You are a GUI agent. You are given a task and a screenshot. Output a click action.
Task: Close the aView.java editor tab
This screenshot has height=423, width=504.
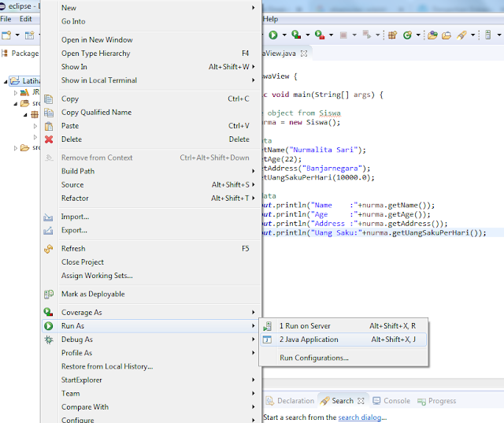(x=304, y=54)
